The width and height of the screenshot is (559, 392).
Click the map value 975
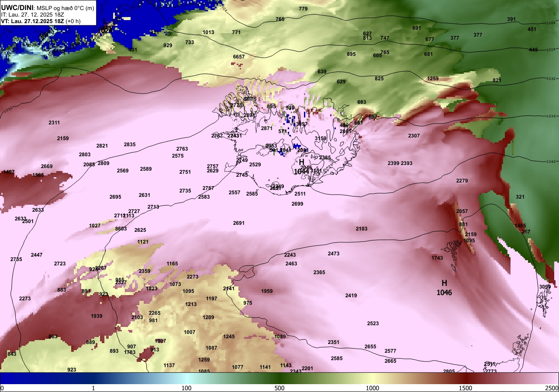click(x=248, y=303)
